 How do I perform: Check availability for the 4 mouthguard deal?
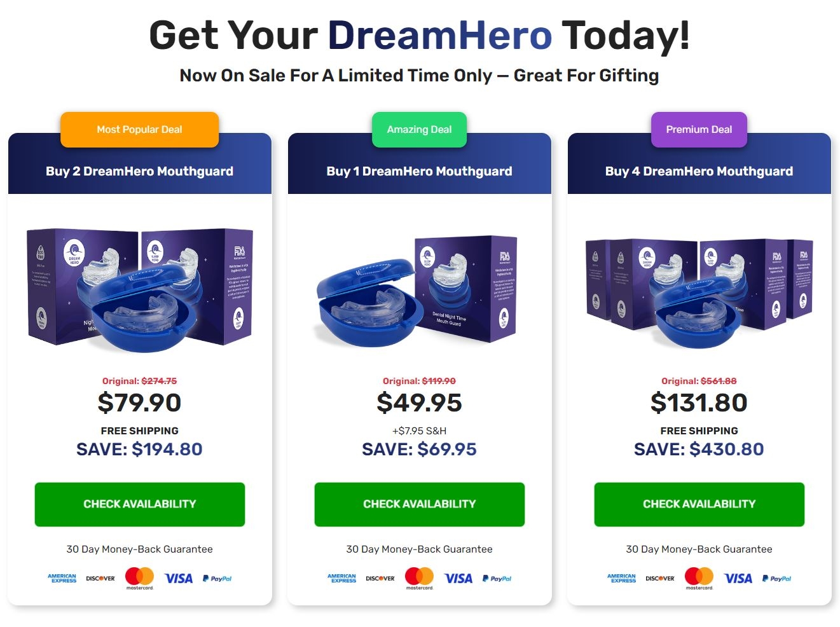coord(699,504)
